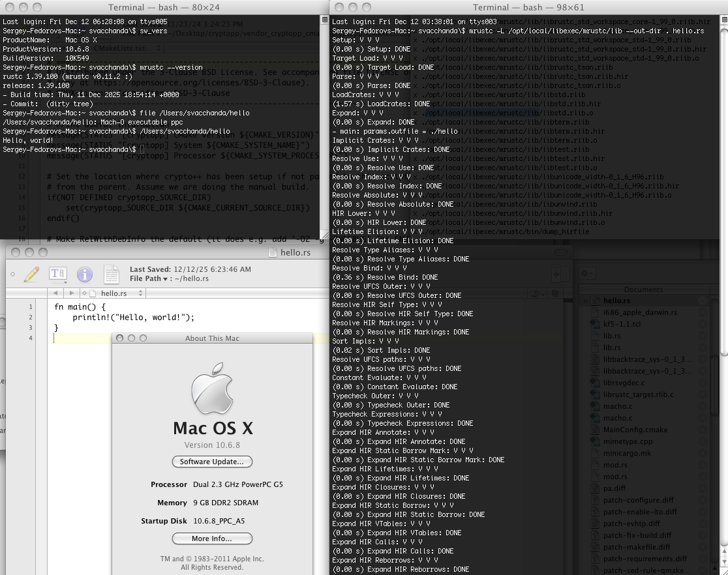Click the Software Update... button
Image resolution: width=728 pixels, height=575 pixels.
point(212,462)
